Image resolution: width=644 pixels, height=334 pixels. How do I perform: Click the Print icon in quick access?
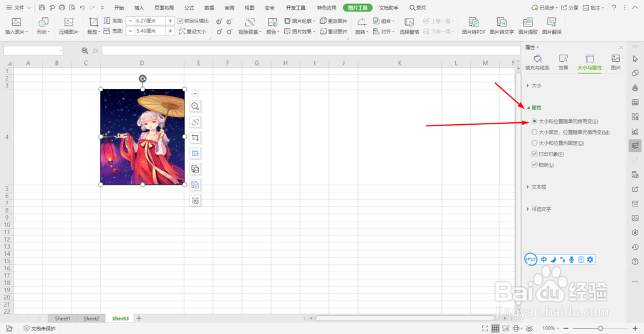click(x=62, y=7)
